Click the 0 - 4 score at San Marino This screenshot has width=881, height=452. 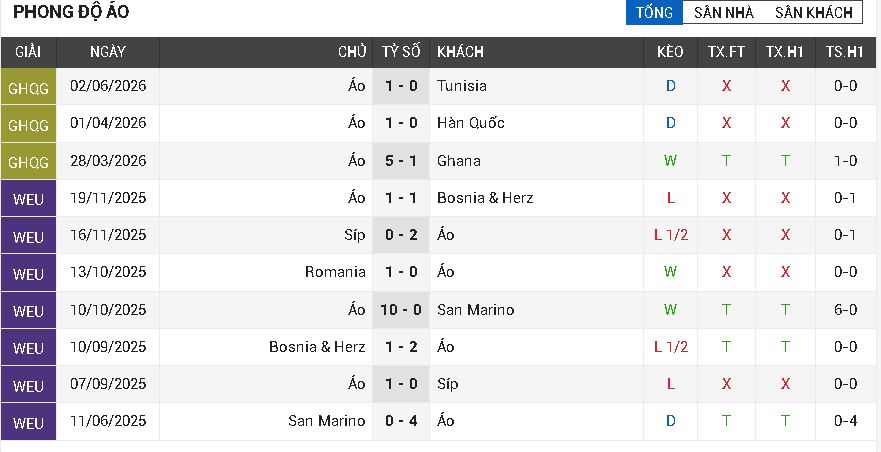coord(401,421)
